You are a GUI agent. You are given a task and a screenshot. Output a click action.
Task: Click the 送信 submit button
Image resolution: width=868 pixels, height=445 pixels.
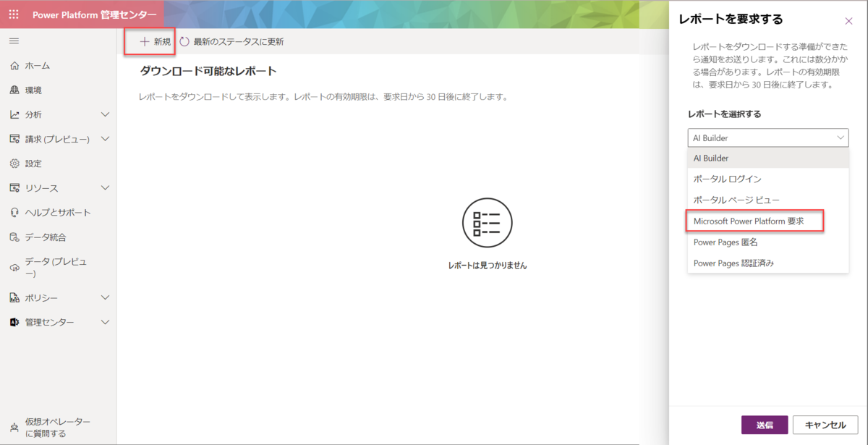pyautogui.click(x=765, y=425)
